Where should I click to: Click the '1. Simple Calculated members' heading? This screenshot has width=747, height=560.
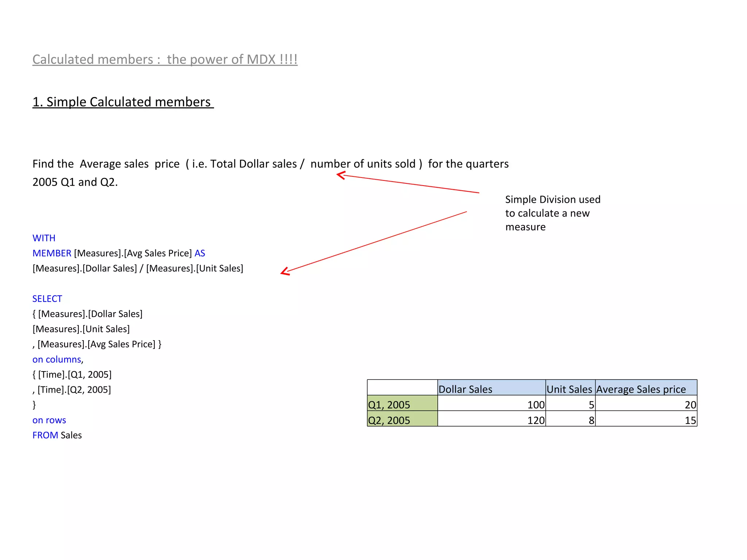pyautogui.click(x=123, y=102)
